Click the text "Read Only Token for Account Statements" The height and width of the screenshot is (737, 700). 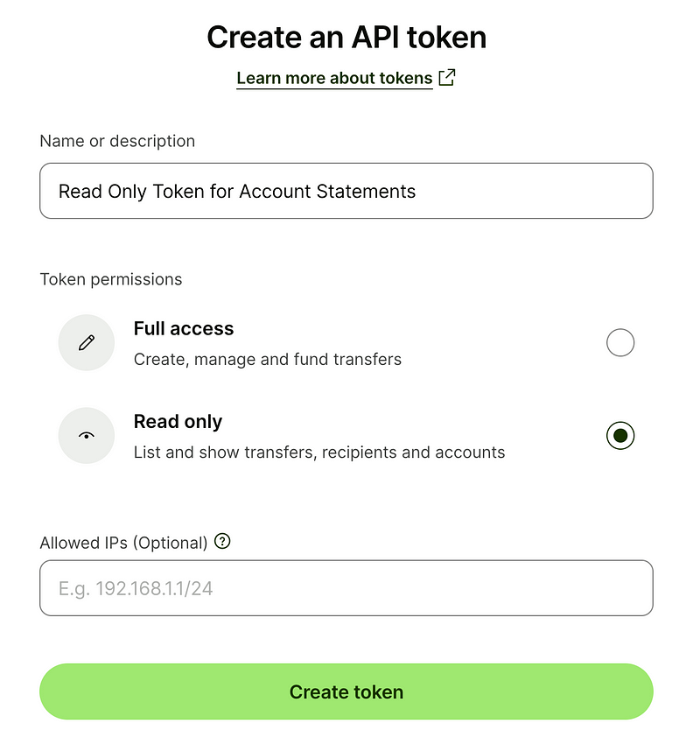pyautogui.click(x=236, y=191)
